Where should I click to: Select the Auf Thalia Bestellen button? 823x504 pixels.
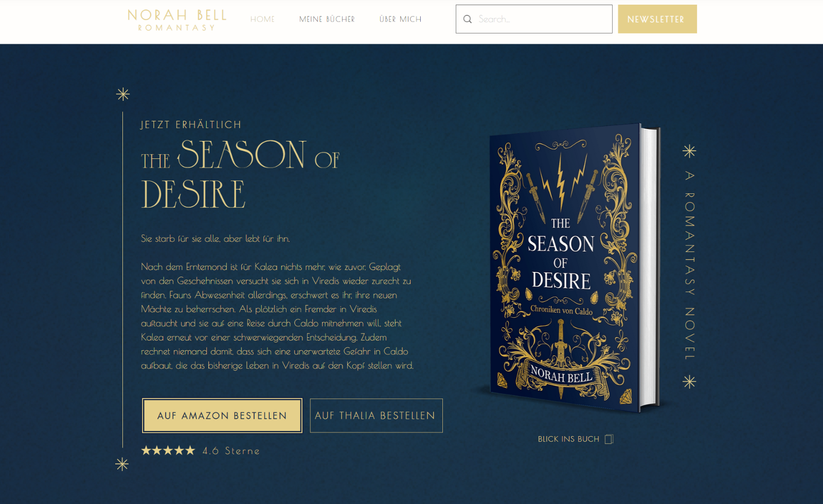tap(376, 416)
